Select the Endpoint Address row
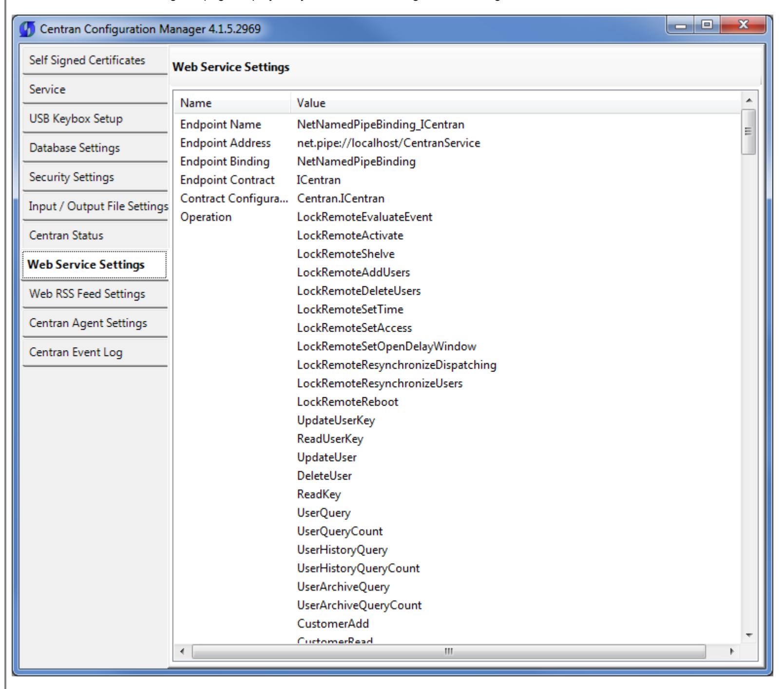The height and width of the screenshot is (689, 784). click(x=458, y=143)
